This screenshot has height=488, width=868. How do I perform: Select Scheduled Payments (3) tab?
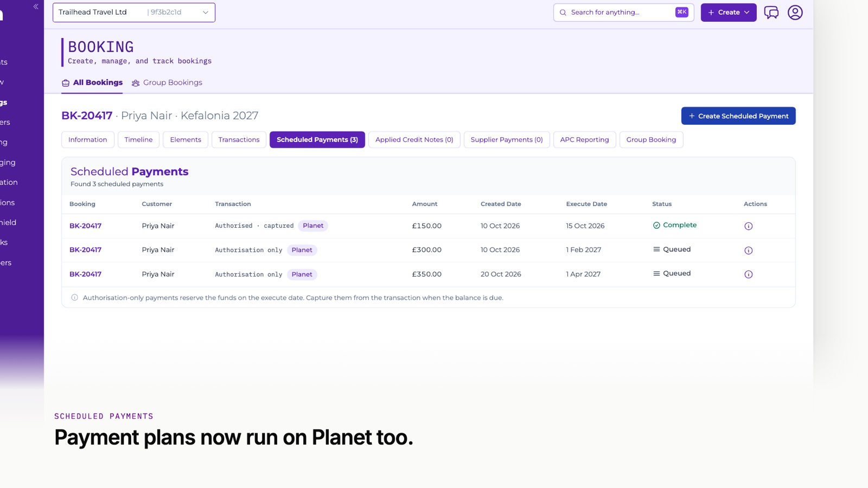coord(317,140)
